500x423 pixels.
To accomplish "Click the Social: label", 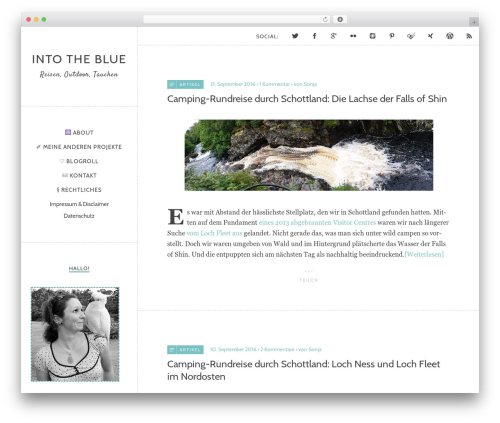I will coord(267,36).
